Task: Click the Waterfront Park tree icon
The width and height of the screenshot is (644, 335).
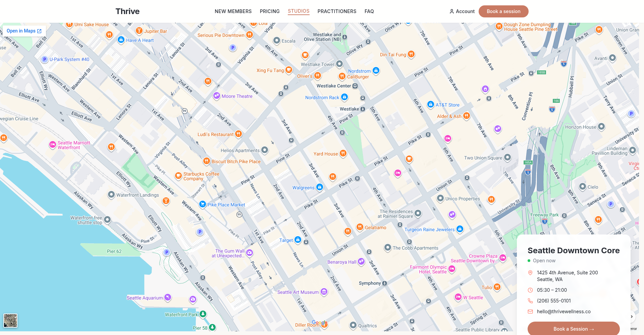Action: [x=203, y=314]
